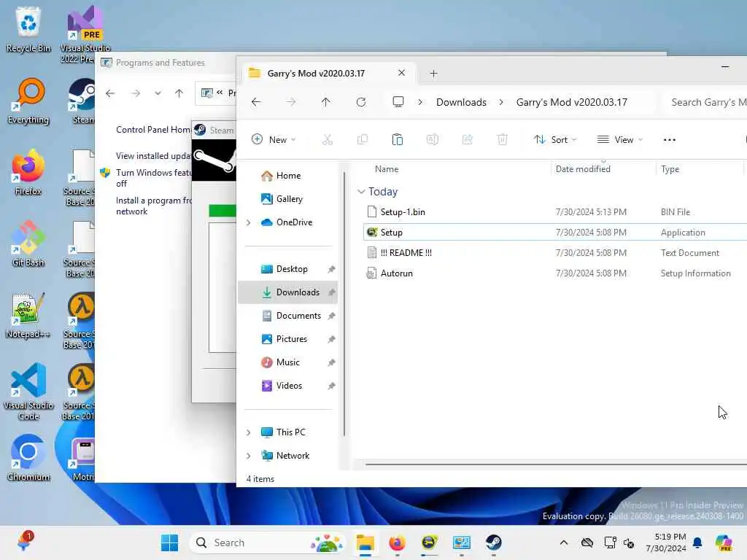The image size is (747, 560).
Task: Close the Garry's Mod v2020.03.17 tab
Action: 402,73
